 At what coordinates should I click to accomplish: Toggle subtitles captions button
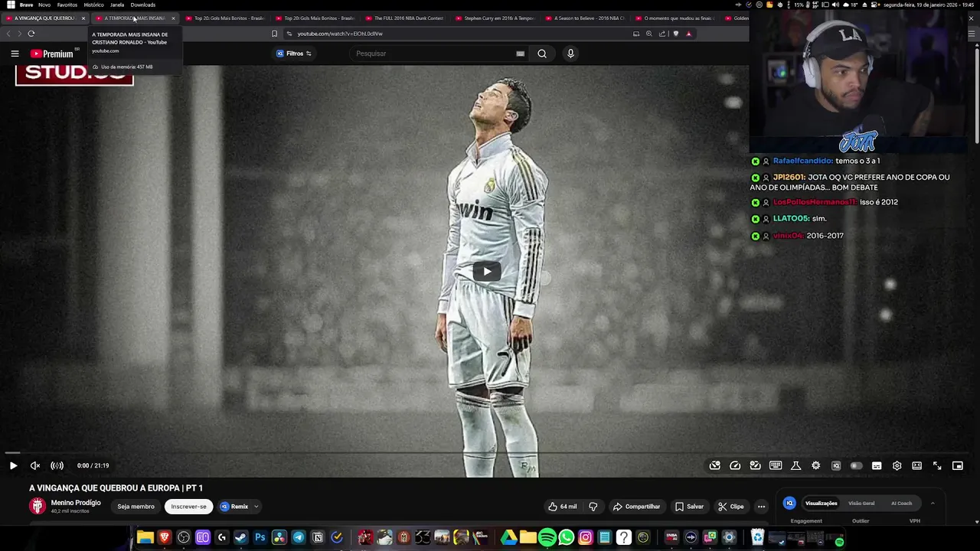[x=877, y=465]
